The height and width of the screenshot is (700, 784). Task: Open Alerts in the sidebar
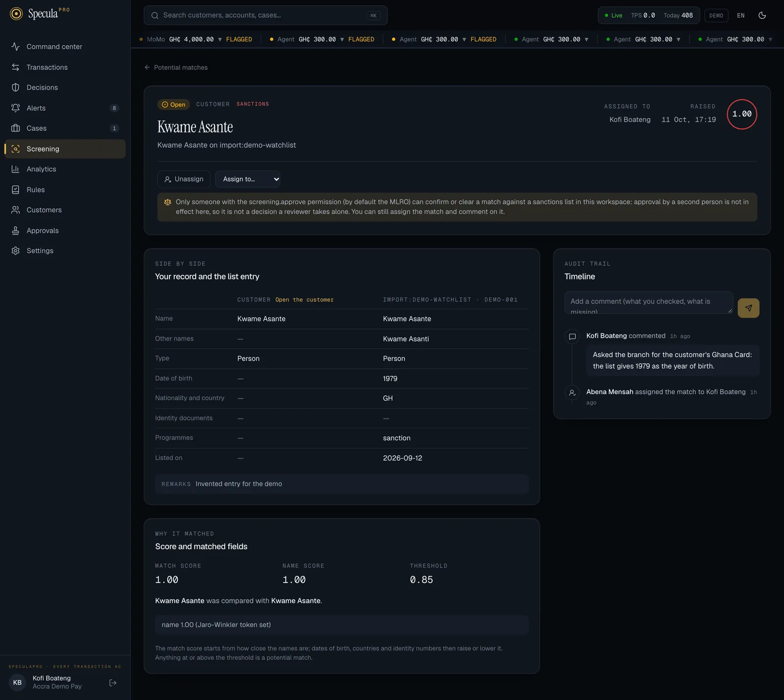pyautogui.click(x=65, y=108)
